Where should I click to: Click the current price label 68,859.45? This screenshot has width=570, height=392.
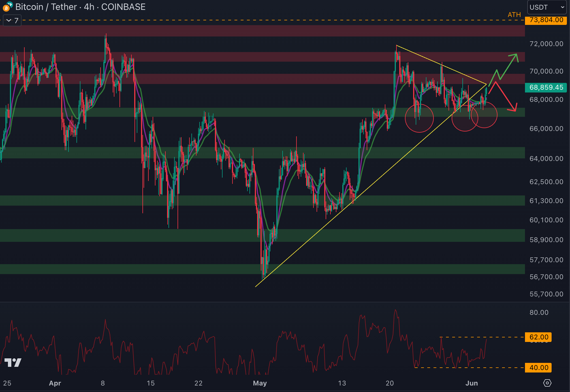pyautogui.click(x=546, y=87)
